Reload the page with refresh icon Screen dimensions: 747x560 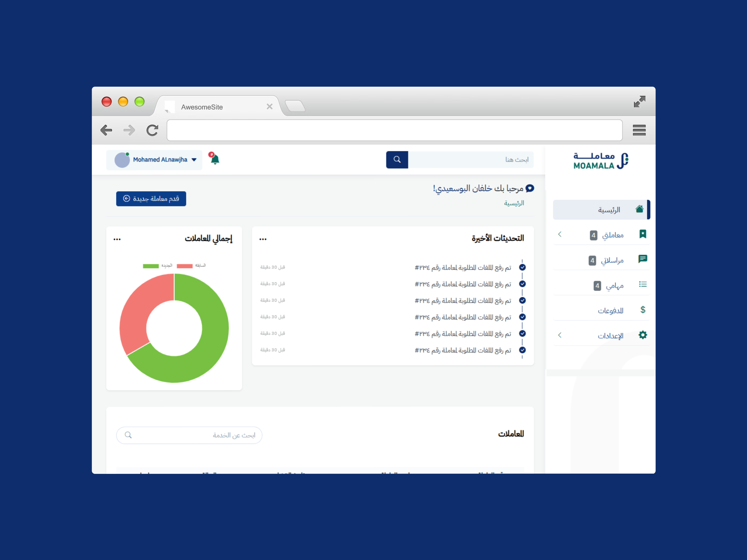pyautogui.click(x=152, y=130)
